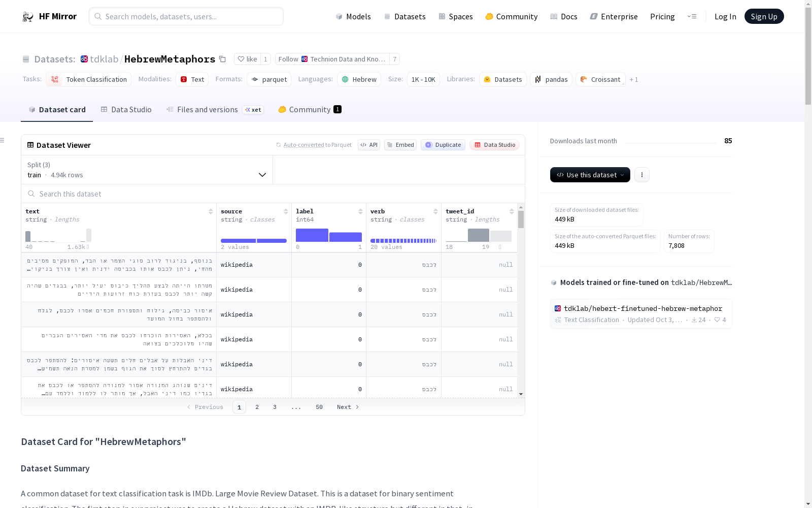Click the like count number 1
This screenshot has height=508, width=812.
click(x=265, y=59)
